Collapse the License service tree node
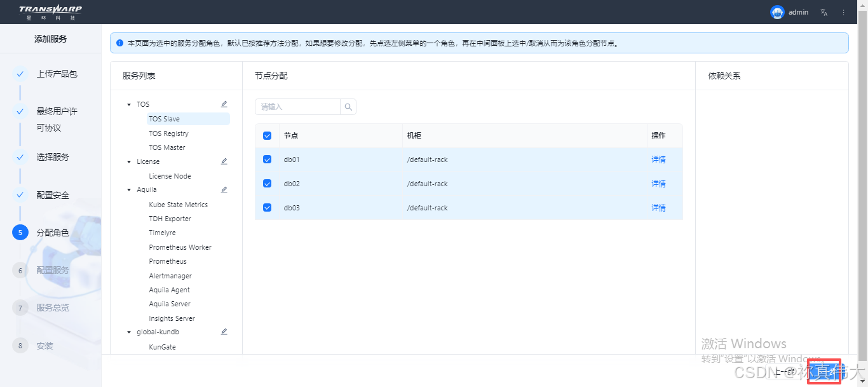The width and height of the screenshot is (868, 387). (129, 161)
